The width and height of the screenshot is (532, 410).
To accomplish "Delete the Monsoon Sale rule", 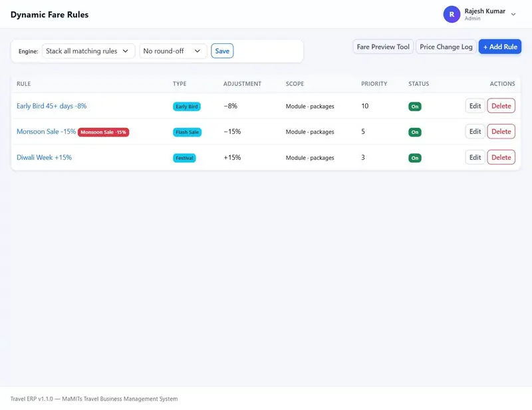I will 501,132.
